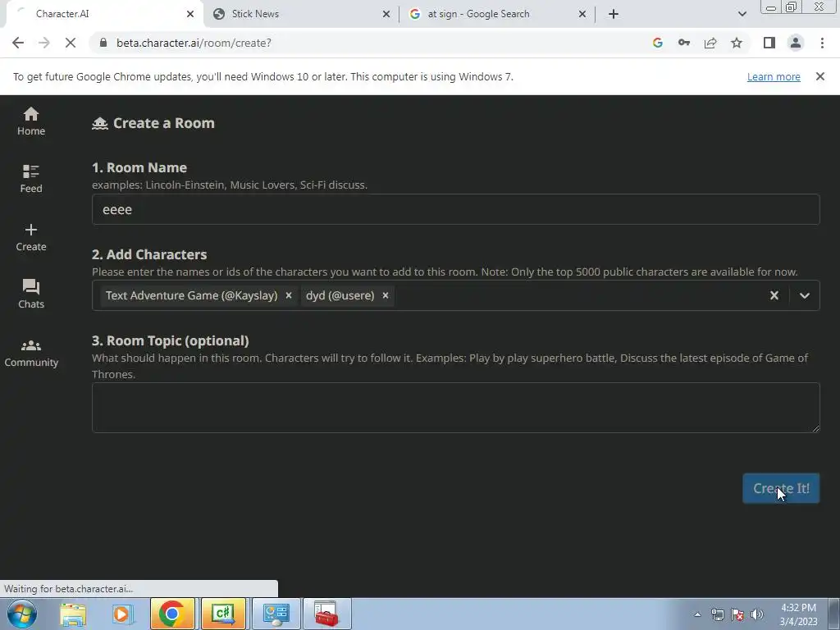Open the Windows Start menu
Viewport: 840px width, 630px height.
[x=21, y=614]
